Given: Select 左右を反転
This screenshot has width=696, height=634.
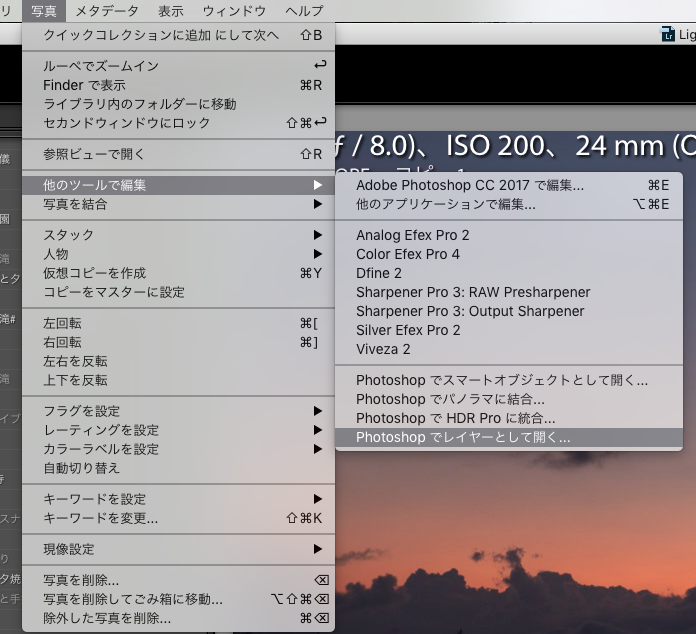Looking at the screenshot, I should (x=178, y=361).
